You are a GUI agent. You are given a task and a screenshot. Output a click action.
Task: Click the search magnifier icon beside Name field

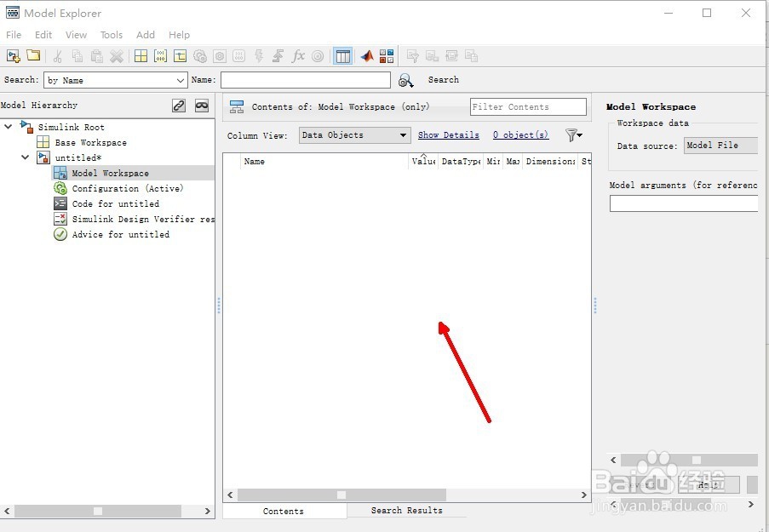tap(406, 79)
